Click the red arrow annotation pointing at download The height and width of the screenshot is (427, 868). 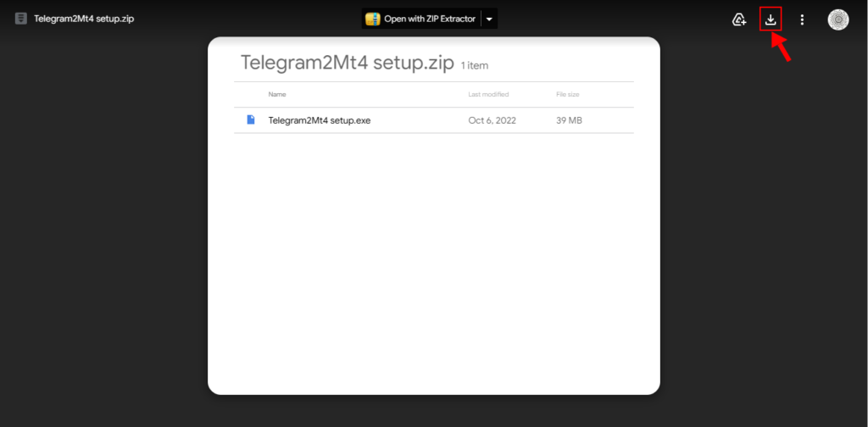coord(785,48)
